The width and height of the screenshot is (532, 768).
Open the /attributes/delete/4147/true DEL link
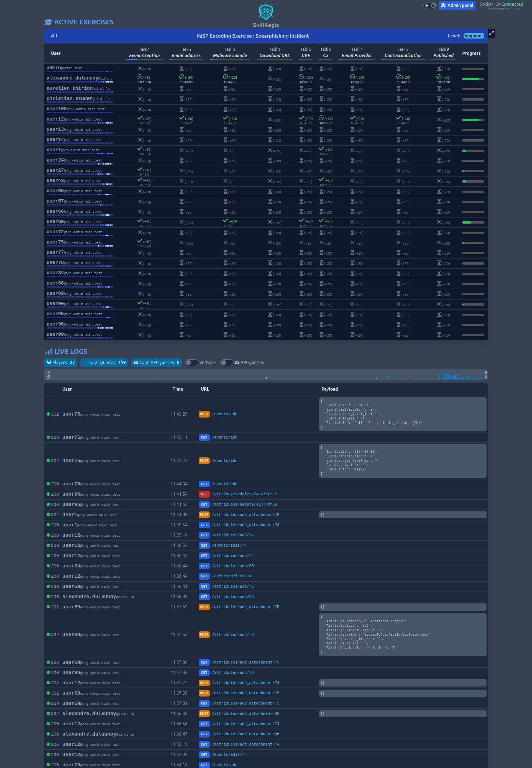[244, 494]
